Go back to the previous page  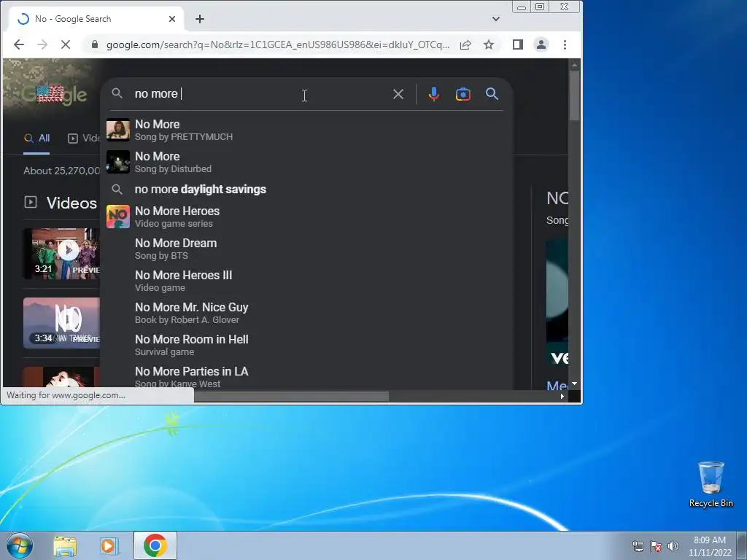point(19,44)
